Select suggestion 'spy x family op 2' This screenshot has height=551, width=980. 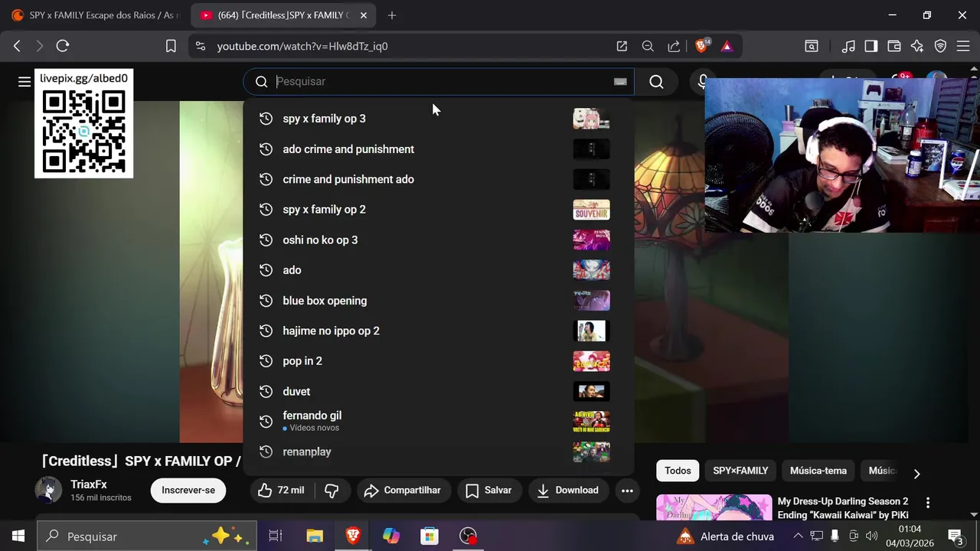coord(438,210)
